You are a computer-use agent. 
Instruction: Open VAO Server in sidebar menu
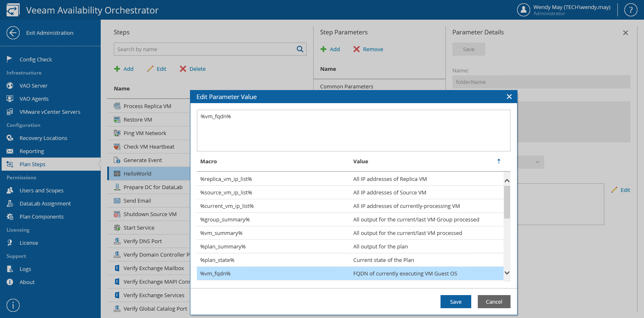pos(34,86)
